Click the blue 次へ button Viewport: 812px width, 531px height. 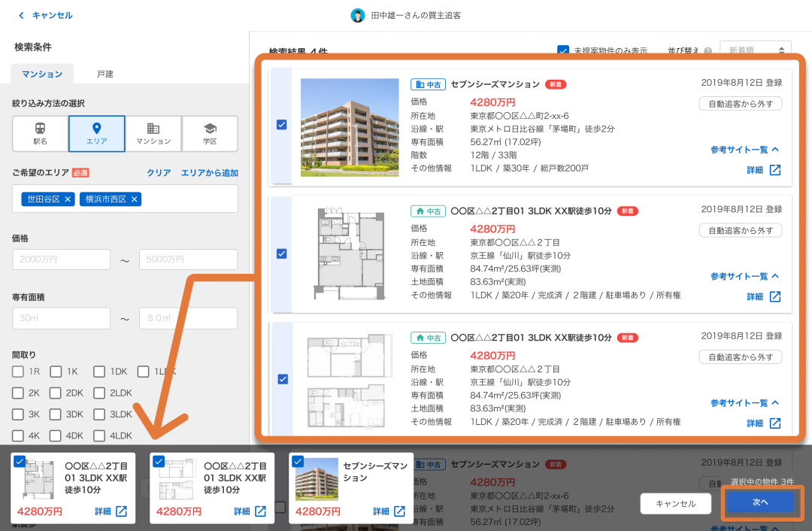(759, 502)
